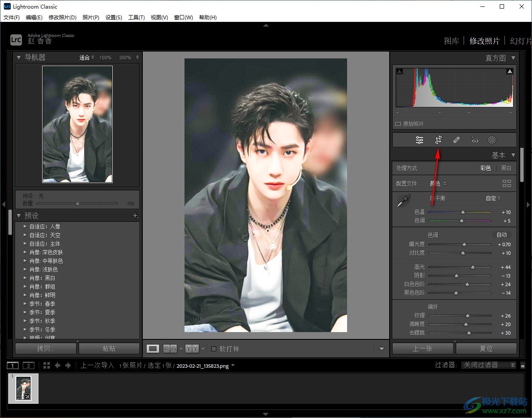Click the 曝光度 exposure slider handle
Image resolution: width=532 pixels, height=418 pixels.
point(464,244)
